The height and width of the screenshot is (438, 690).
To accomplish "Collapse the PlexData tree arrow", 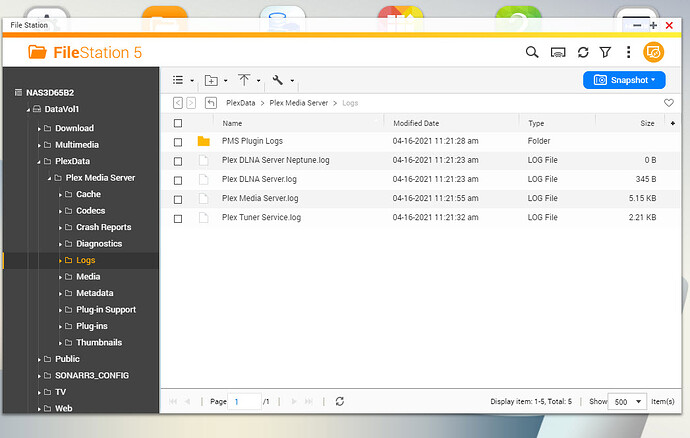I will (x=39, y=162).
